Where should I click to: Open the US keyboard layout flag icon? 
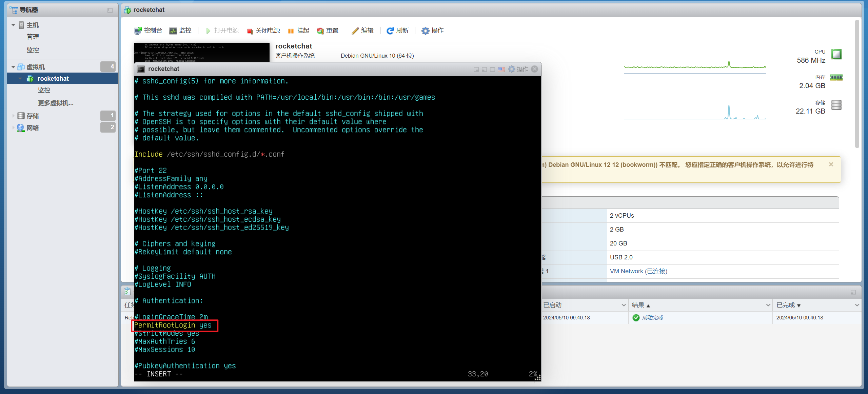click(501, 69)
